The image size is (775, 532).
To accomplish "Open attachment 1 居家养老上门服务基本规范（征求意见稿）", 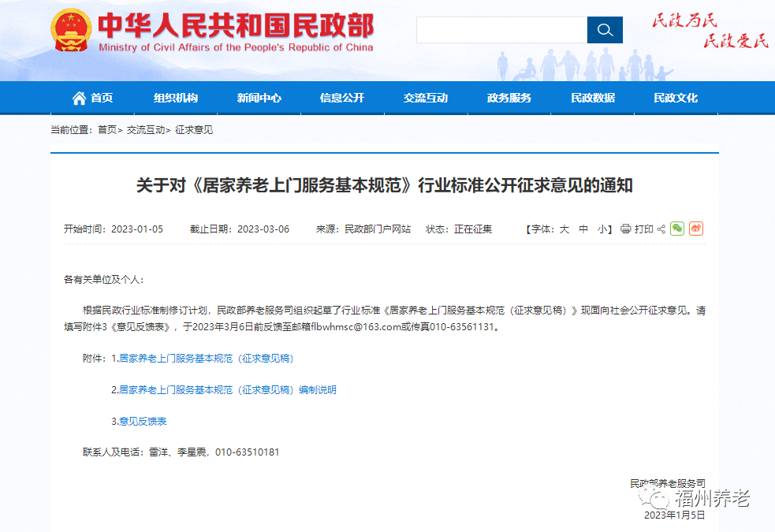I will [206, 359].
